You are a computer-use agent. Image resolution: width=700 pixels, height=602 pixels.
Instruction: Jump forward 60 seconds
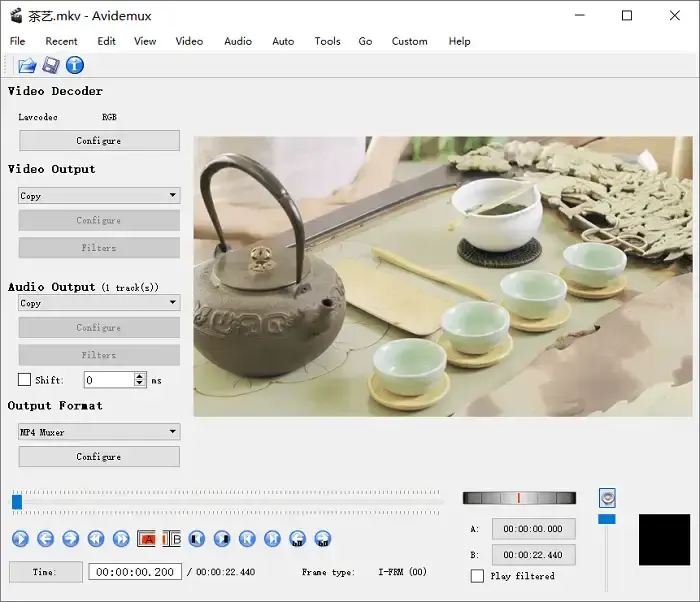pos(322,539)
